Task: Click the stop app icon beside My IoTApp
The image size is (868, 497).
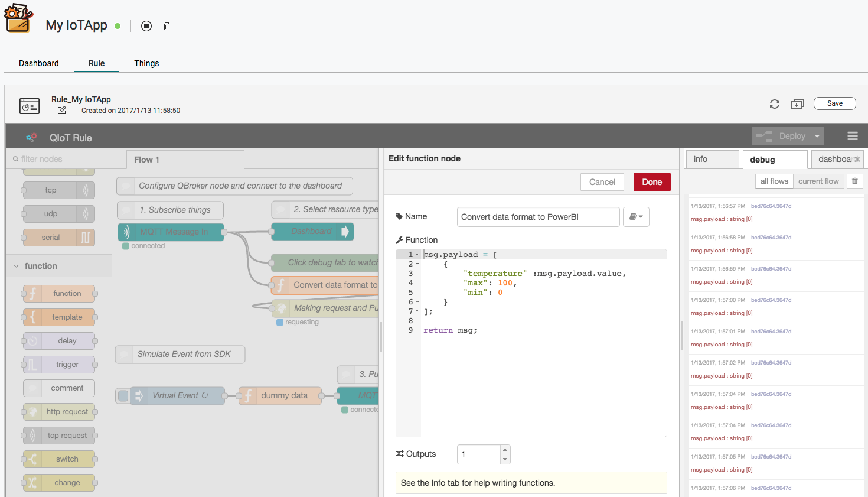Action: point(146,26)
